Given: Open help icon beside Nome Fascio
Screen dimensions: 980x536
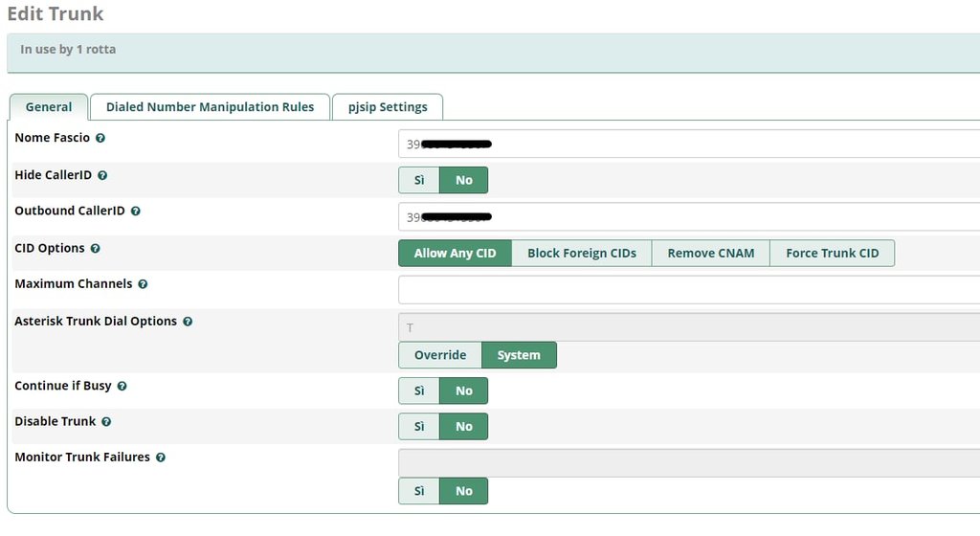Looking at the screenshot, I should 100,138.
